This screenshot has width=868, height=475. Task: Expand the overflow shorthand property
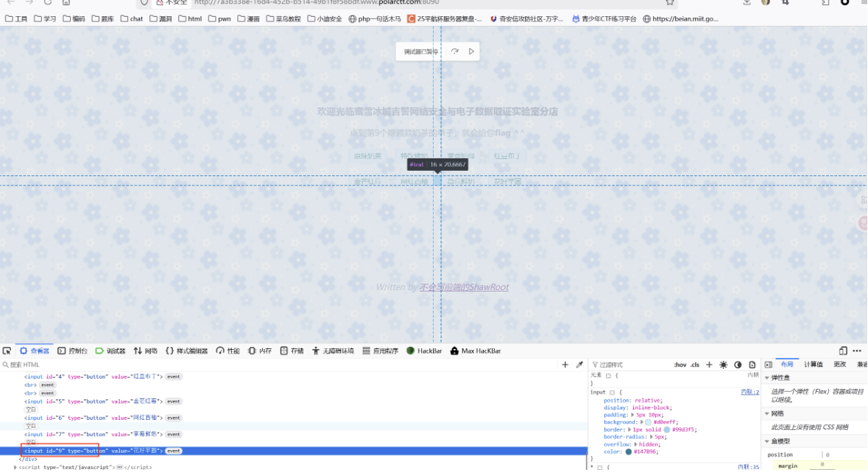pos(635,445)
